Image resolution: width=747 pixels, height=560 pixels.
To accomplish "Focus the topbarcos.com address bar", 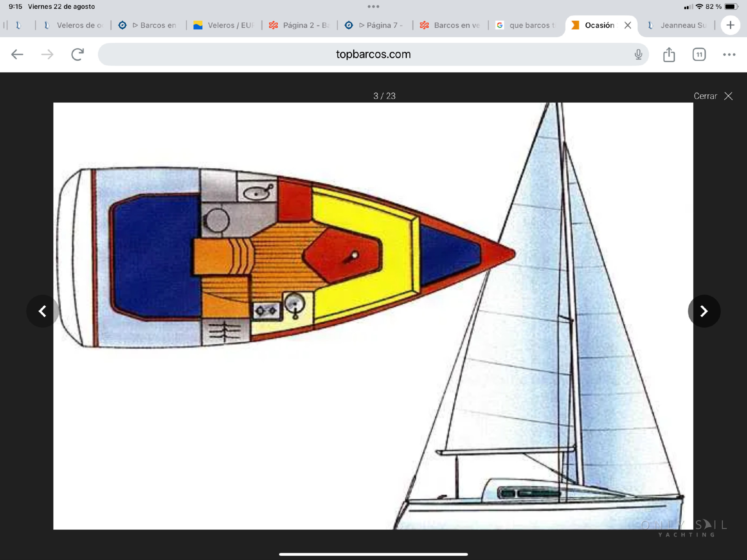I will tap(373, 54).
